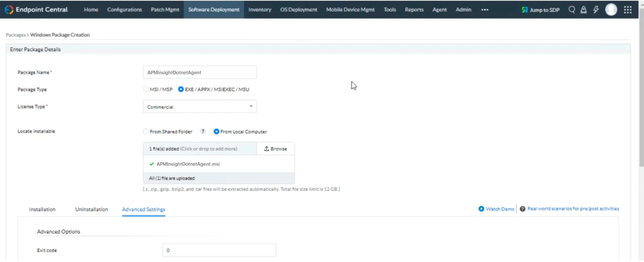The width and height of the screenshot is (644, 262).
Task: Click the Jump to SDP icon
Action: pyautogui.click(x=525, y=10)
